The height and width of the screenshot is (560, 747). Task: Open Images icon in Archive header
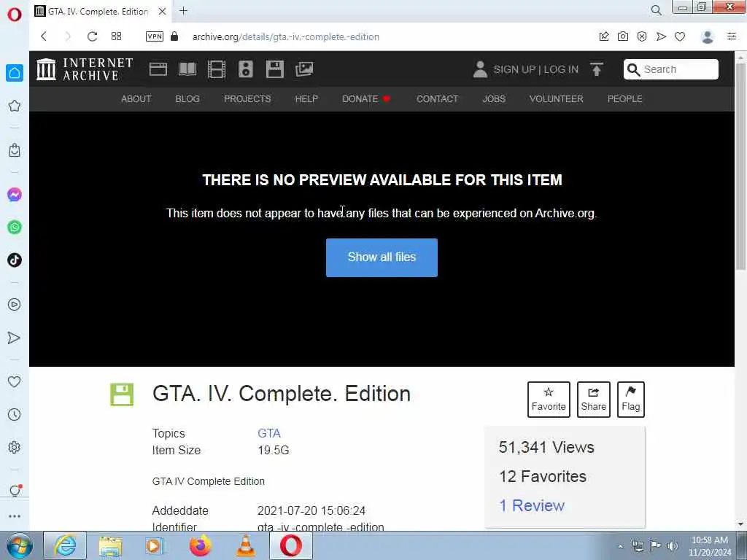[304, 69]
